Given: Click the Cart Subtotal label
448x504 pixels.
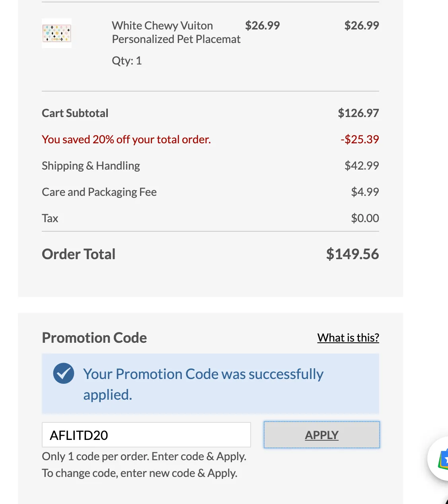Looking at the screenshot, I should 75,113.
